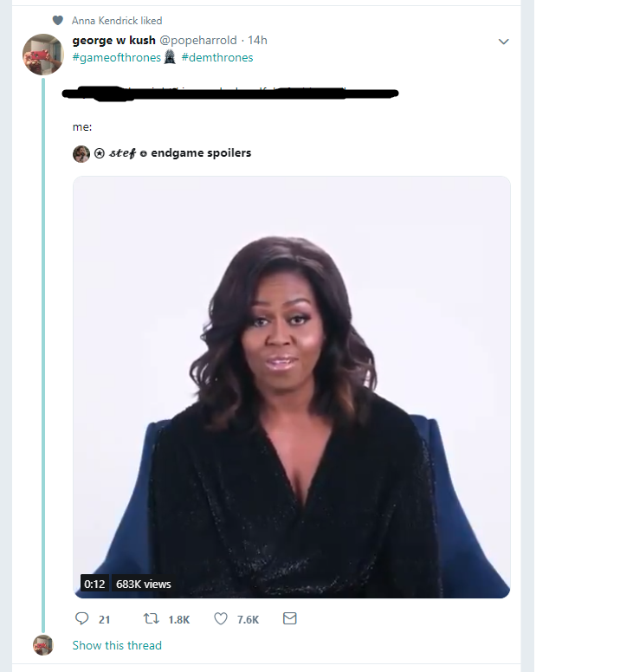Click the 0:12 video duration badge
633x672 pixels.
point(94,585)
